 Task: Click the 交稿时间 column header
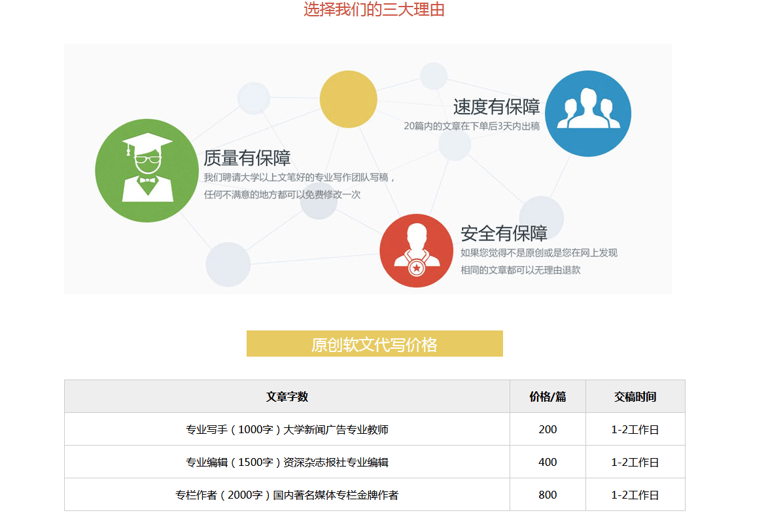[x=635, y=397]
